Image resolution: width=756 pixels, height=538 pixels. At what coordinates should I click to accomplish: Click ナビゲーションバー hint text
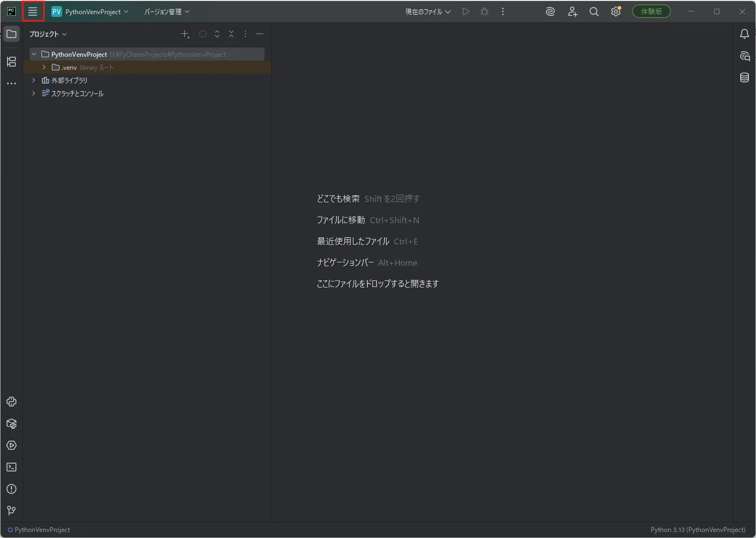point(345,262)
